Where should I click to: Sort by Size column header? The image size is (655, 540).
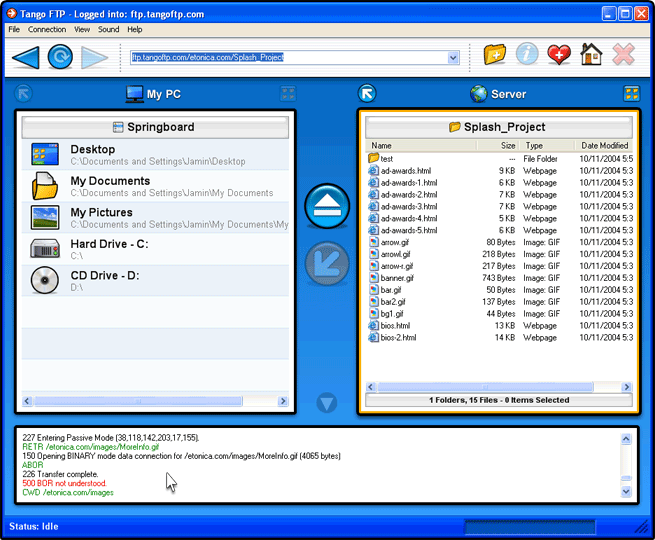(498, 145)
